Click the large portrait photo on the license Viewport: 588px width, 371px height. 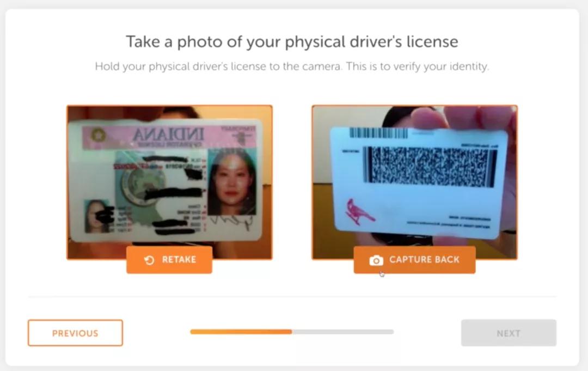pos(232,182)
